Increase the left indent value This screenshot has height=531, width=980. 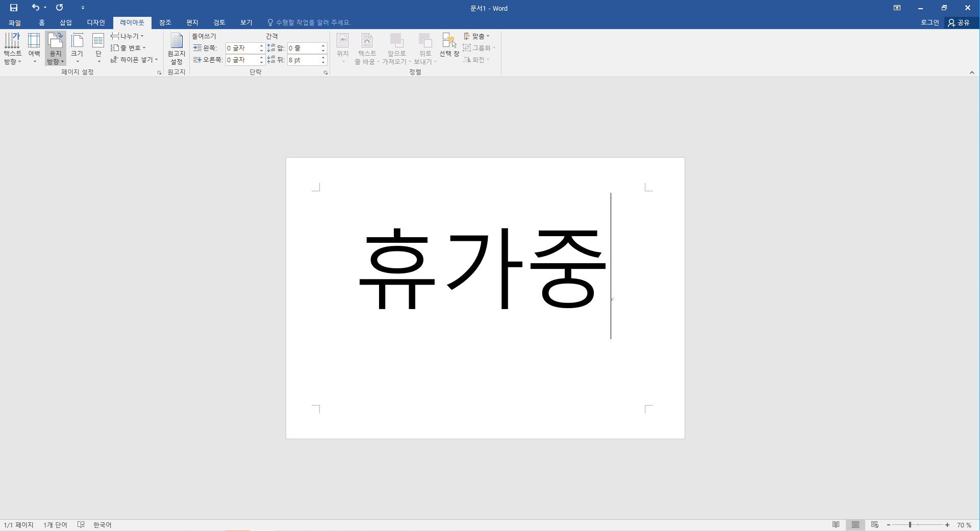[261, 45]
